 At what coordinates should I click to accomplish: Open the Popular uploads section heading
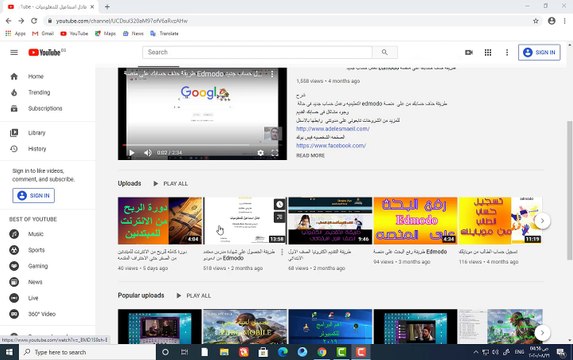(x=141, y=295)
